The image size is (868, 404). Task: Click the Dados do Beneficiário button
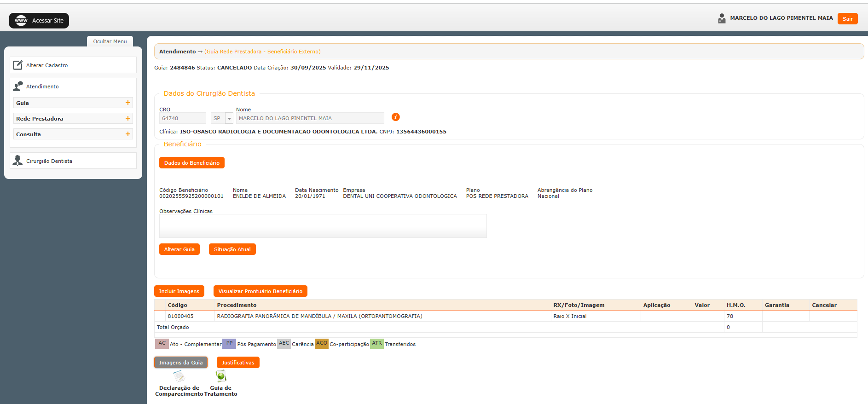[x=192, y=163]
